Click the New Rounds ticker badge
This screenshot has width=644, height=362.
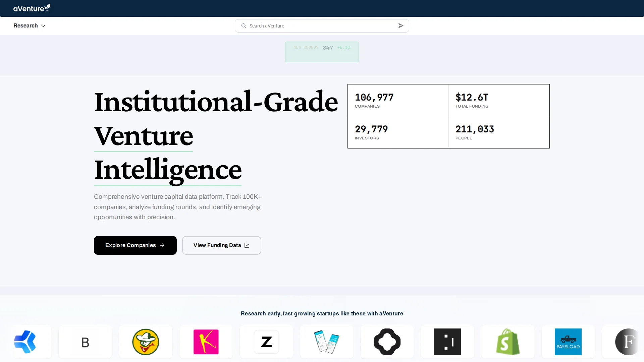pyautogui.click(x=322, y=52)
